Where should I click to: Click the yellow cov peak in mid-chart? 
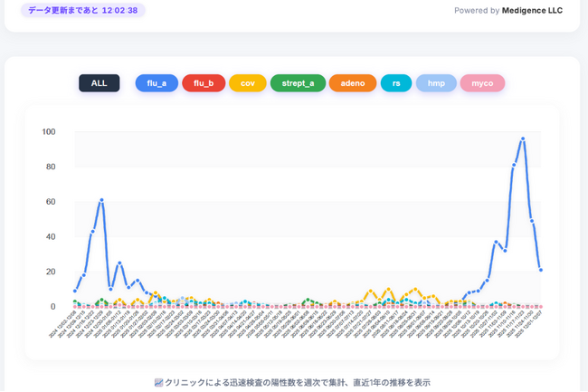coord(389,290)
